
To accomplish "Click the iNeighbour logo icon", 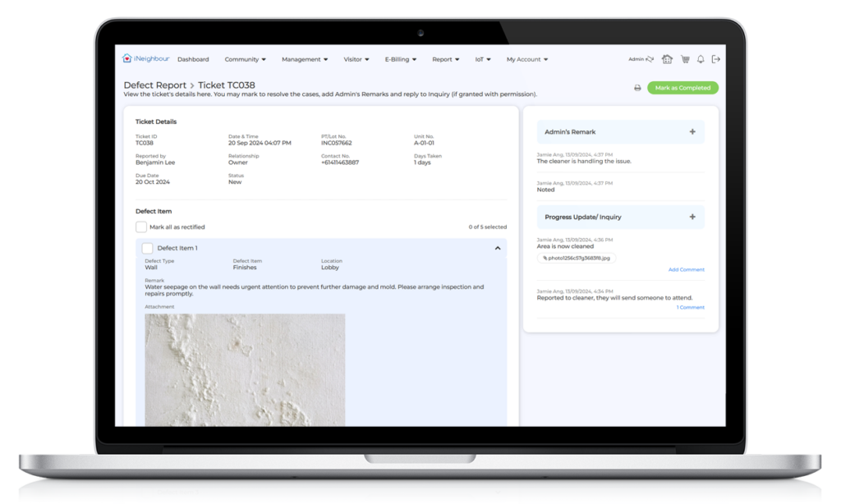I will point(127,59).
